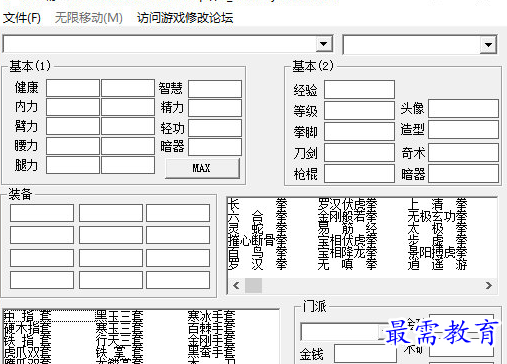The image size is (507, 364).
Task: Click the 等级 input field
Action: (x=359, y=110)
